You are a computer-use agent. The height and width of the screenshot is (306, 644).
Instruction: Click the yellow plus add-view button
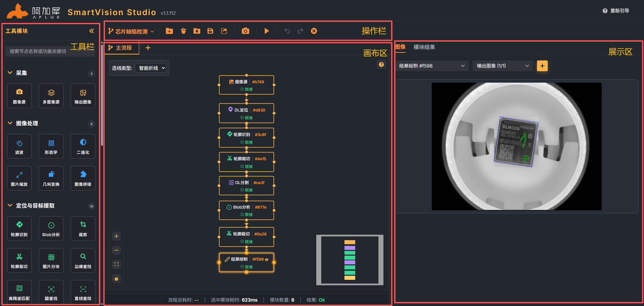click(x=542, y=66)
